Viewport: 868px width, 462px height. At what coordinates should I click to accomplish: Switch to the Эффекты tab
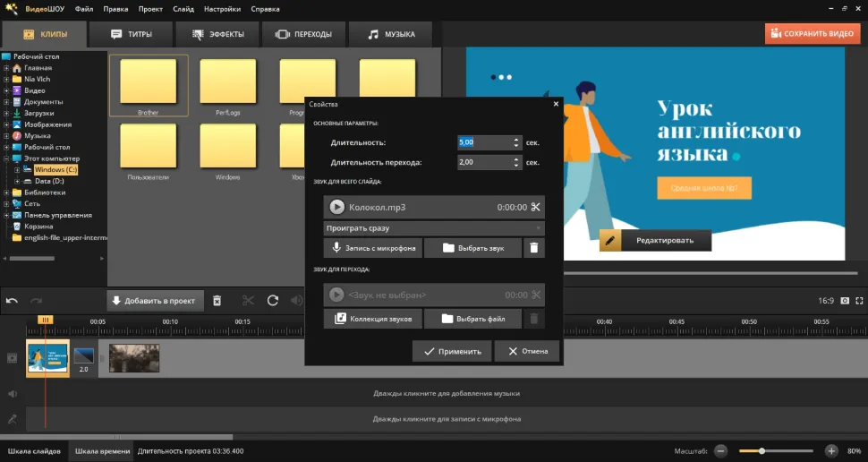(x=217, y=34)
